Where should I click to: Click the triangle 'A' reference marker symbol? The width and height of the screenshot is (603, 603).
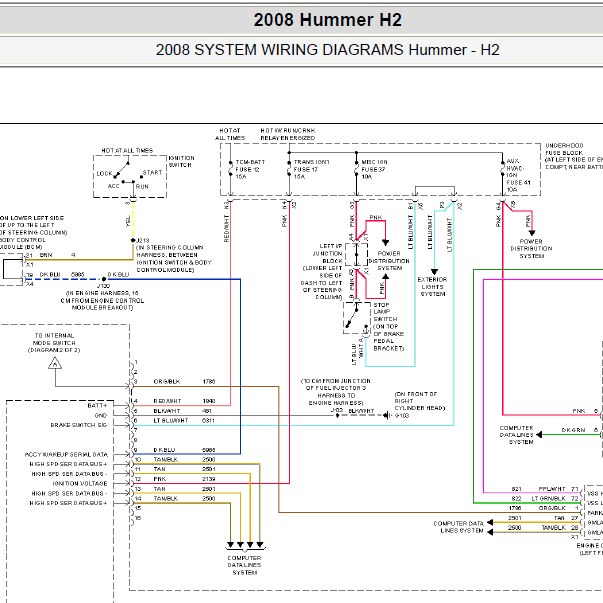(x=55, y=363)
